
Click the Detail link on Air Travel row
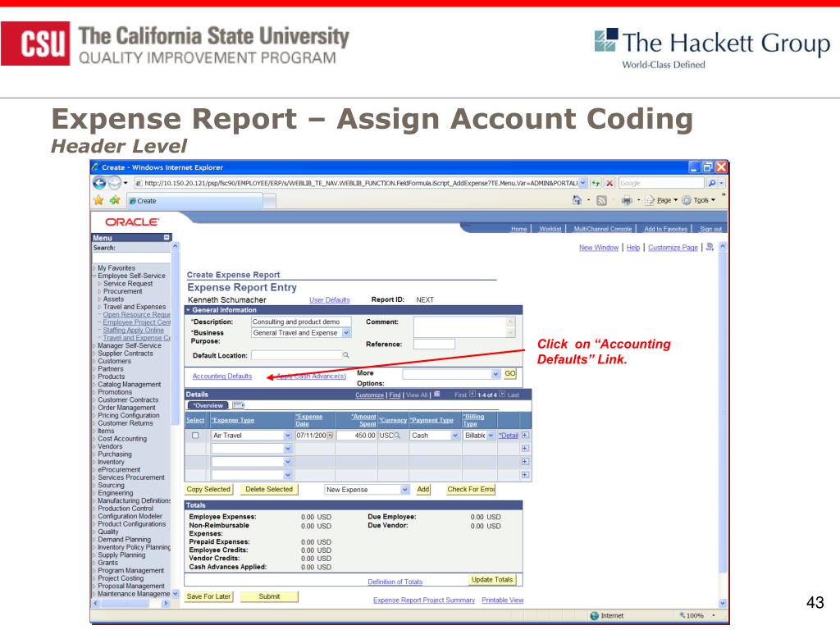tap(509, 436)
